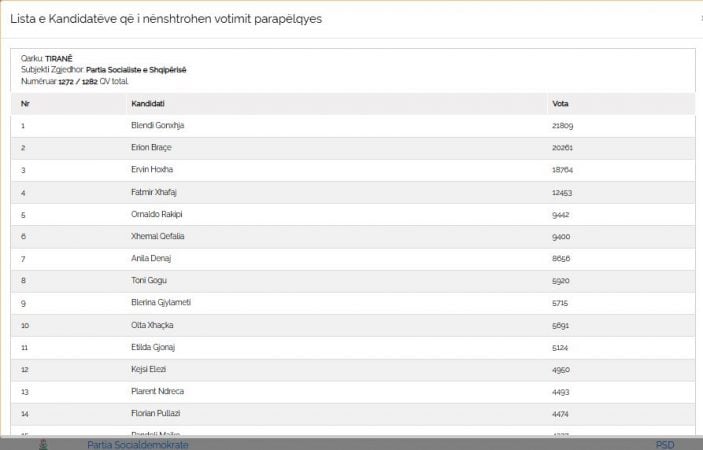Select the Erion Braçe candidate row
The width and height of the screenshot is (703, 450).
[353, 148]
